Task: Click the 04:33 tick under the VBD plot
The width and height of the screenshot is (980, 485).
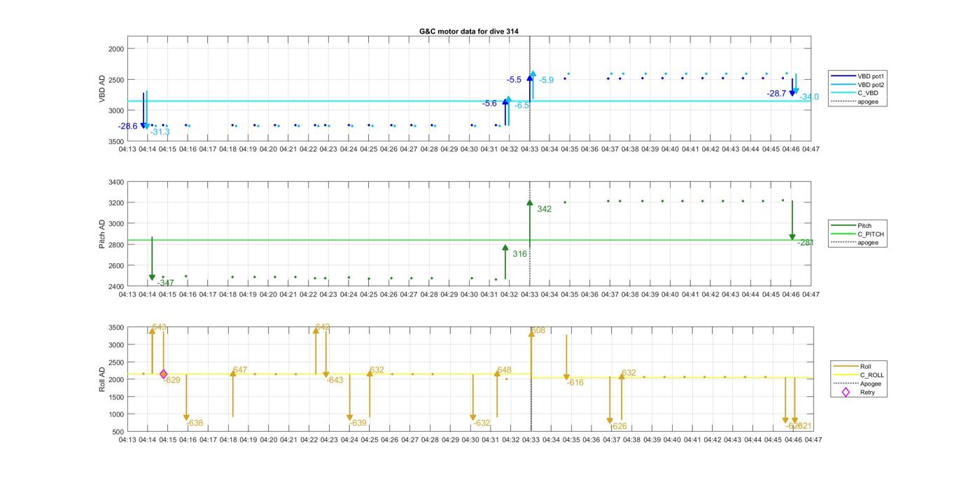Action: (530, 149)
